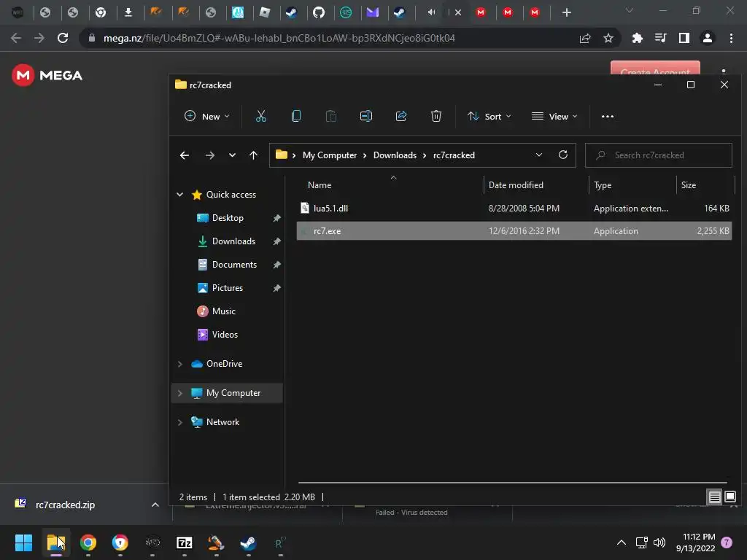The width and height of the screenshot is (747, 560).
Task: Sort by Type column header
Action: 602,185
